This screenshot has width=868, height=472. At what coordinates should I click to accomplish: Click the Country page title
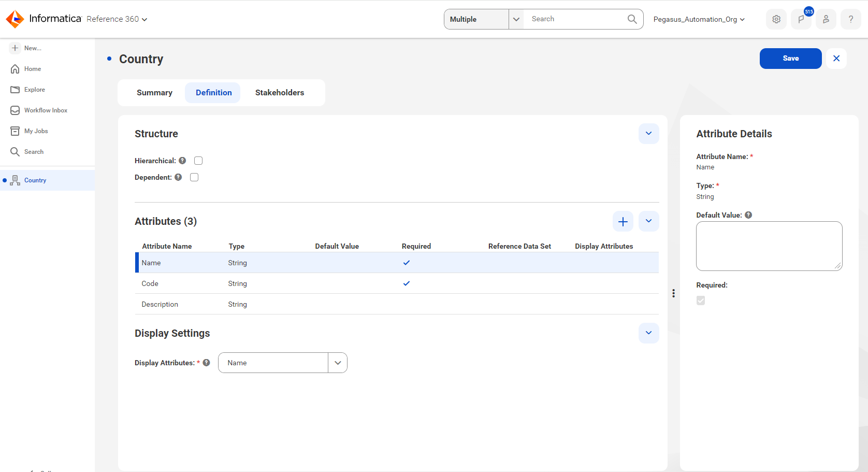(141, 59)
